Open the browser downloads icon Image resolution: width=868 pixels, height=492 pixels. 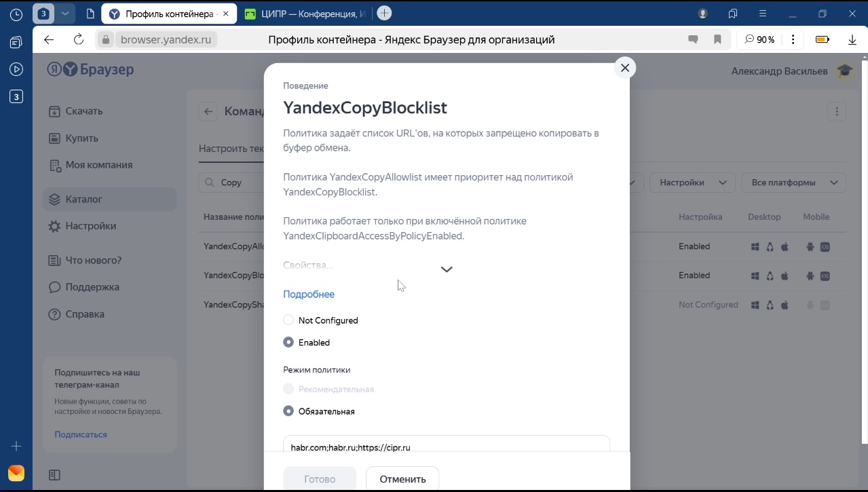[852, 39]
